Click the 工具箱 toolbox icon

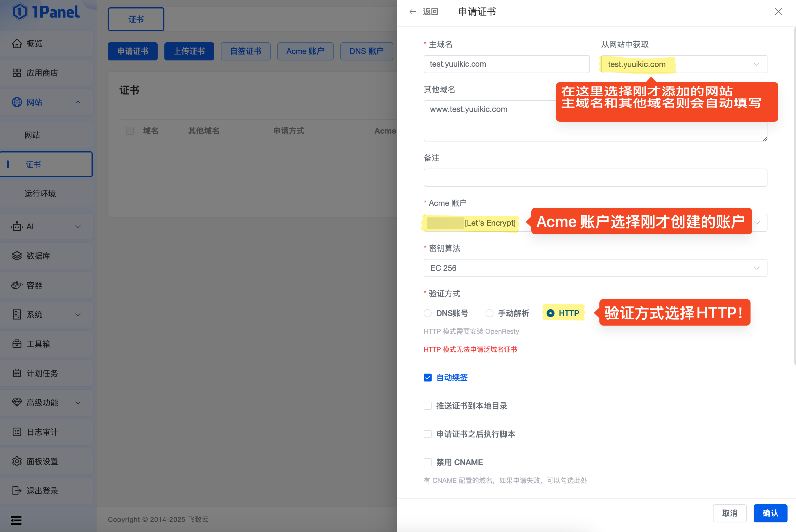17,344
